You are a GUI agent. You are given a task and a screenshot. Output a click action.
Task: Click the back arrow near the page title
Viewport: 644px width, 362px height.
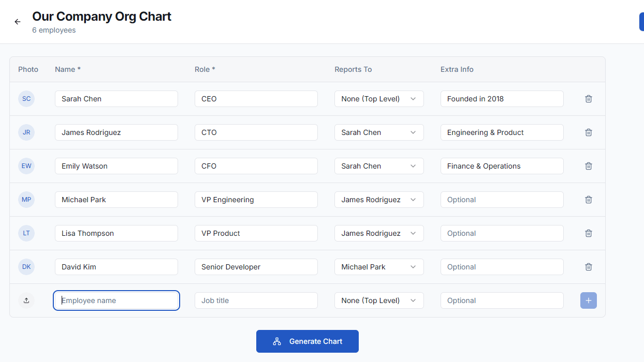click(17, 22)
